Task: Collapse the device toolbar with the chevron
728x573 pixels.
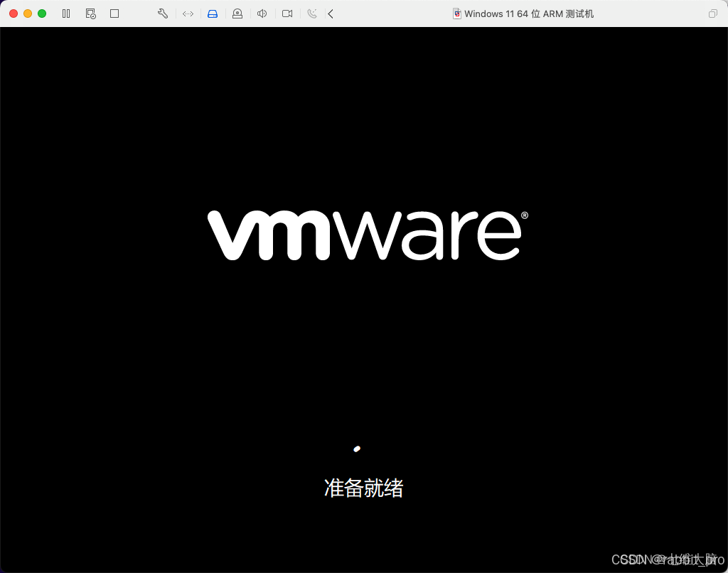Action: pyautogui.click(x=331, y=14)
